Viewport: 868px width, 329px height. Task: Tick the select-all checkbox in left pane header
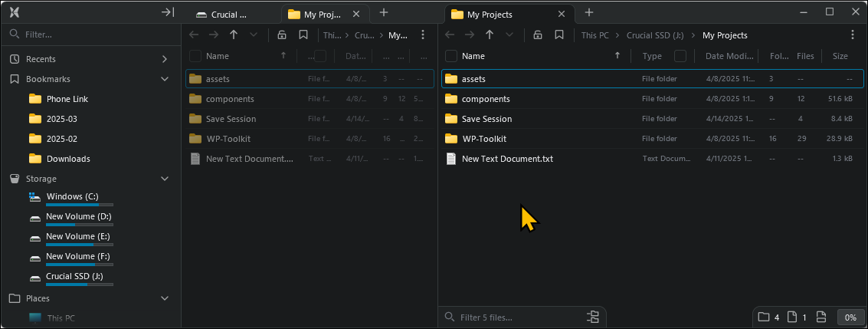(195, 56)
